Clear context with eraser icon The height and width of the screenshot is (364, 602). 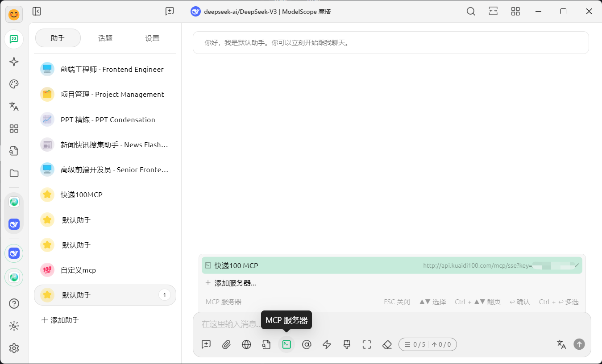pyautogui.click(x=387, y=344)
